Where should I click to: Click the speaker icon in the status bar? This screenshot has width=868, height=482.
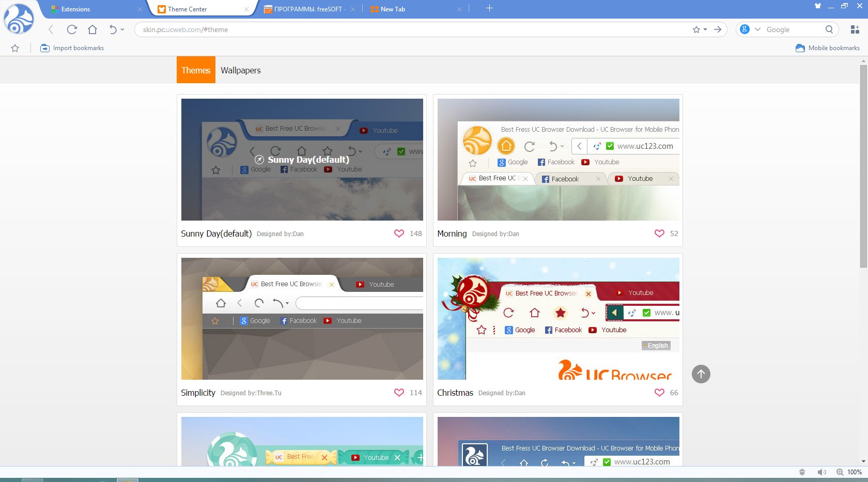[x=822, y=472]
